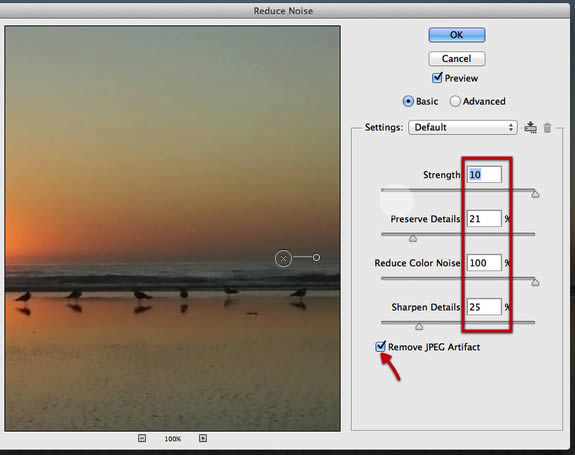Viewport: 575px width, 455px height.
Task: Disable the Remove JPEG Artifact checkbox
Action: pyautogui.click(x=380, y=346)
